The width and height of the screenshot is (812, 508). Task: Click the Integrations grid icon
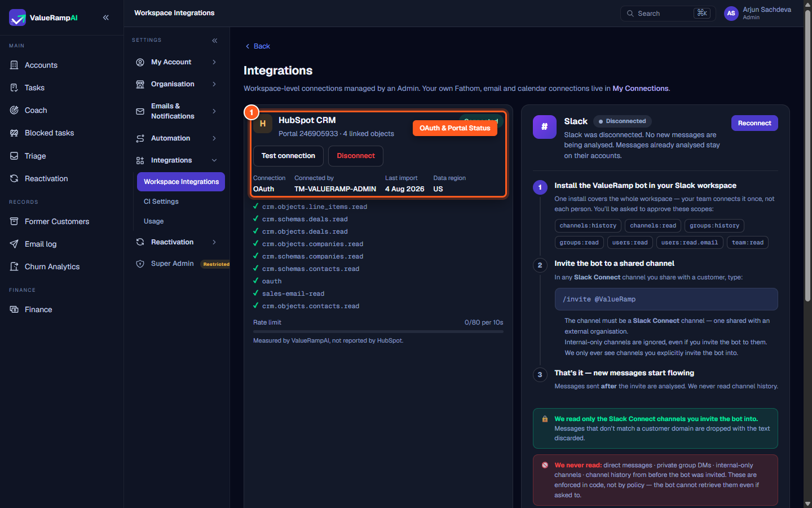[x=140, y=160]
